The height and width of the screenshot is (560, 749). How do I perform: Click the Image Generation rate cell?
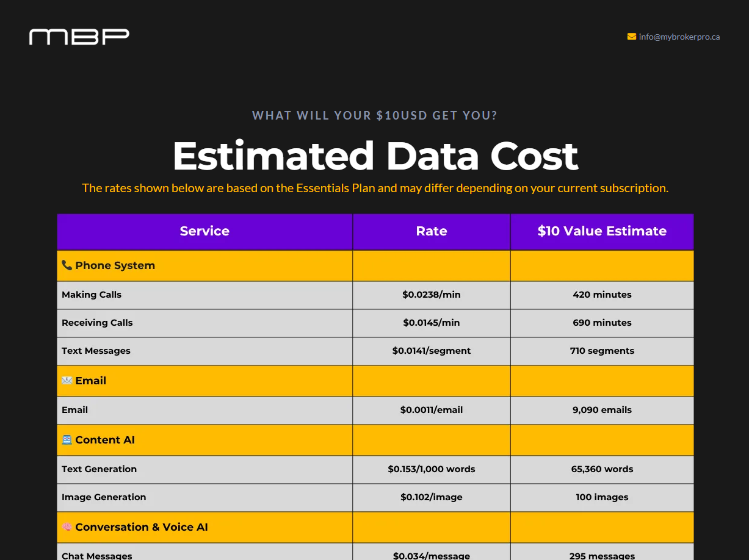[432, 497]
